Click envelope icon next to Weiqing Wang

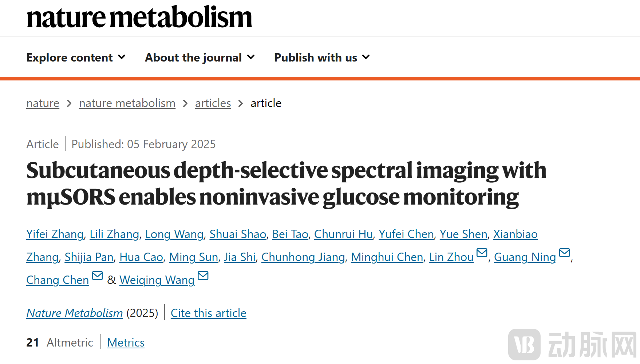203,276
